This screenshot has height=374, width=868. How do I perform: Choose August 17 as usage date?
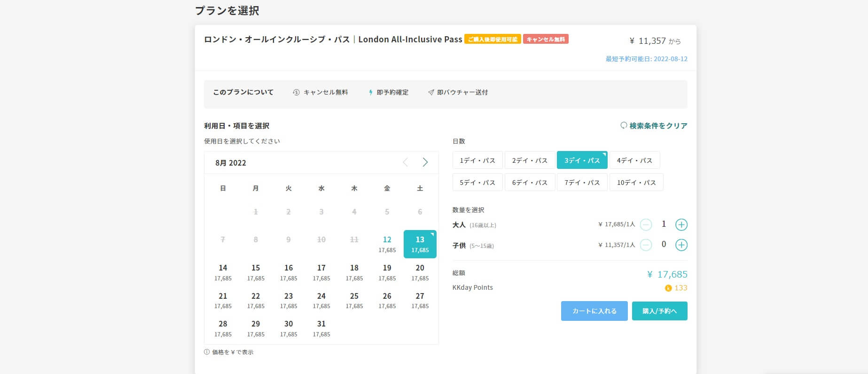[321, 272]
